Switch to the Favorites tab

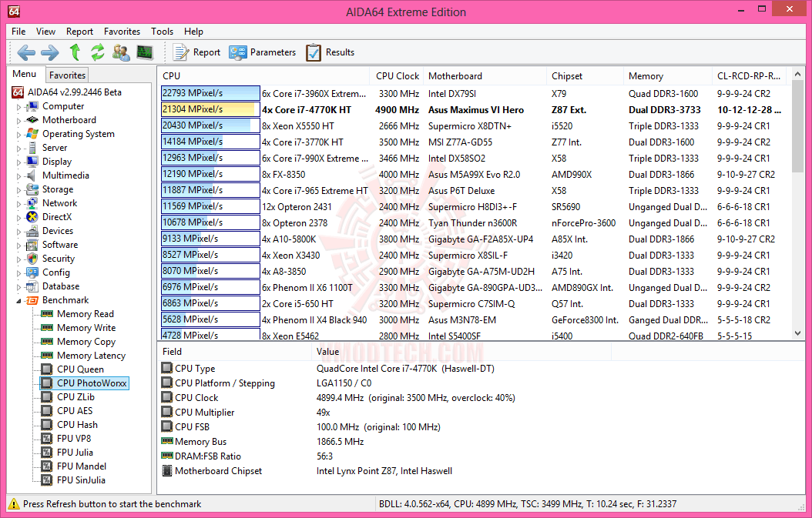pyautogui.click(x=67, y=75)
